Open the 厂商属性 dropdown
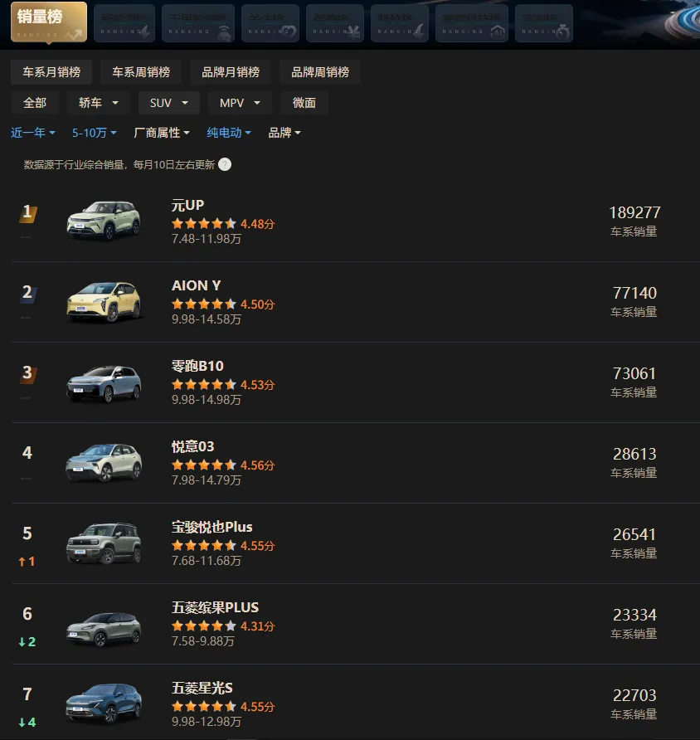 point(162,133)
